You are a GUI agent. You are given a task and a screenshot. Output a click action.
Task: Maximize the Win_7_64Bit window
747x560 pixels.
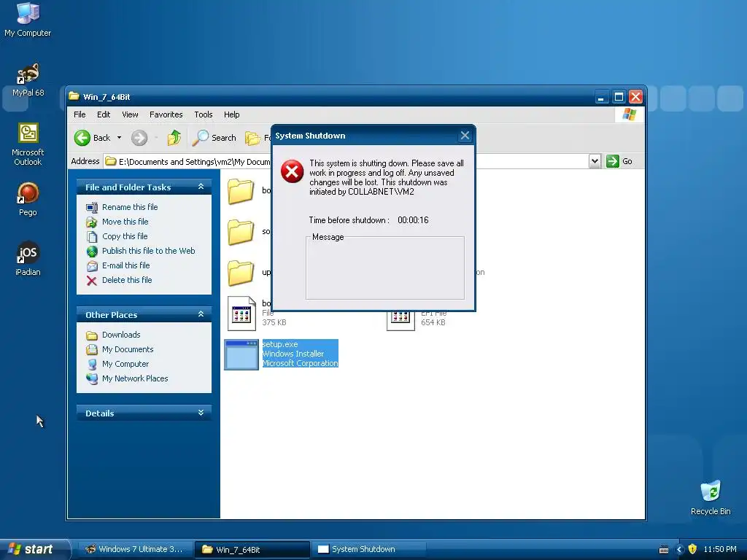(x=619, y=97)
